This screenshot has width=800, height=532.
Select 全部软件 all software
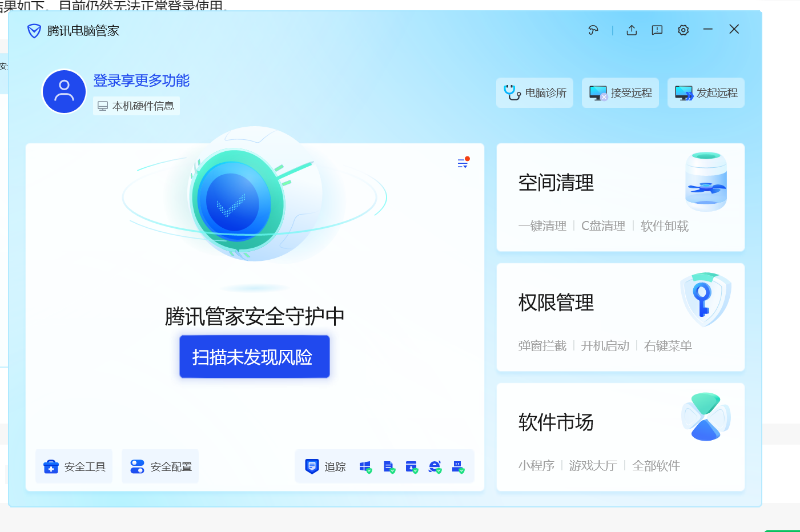656,466
